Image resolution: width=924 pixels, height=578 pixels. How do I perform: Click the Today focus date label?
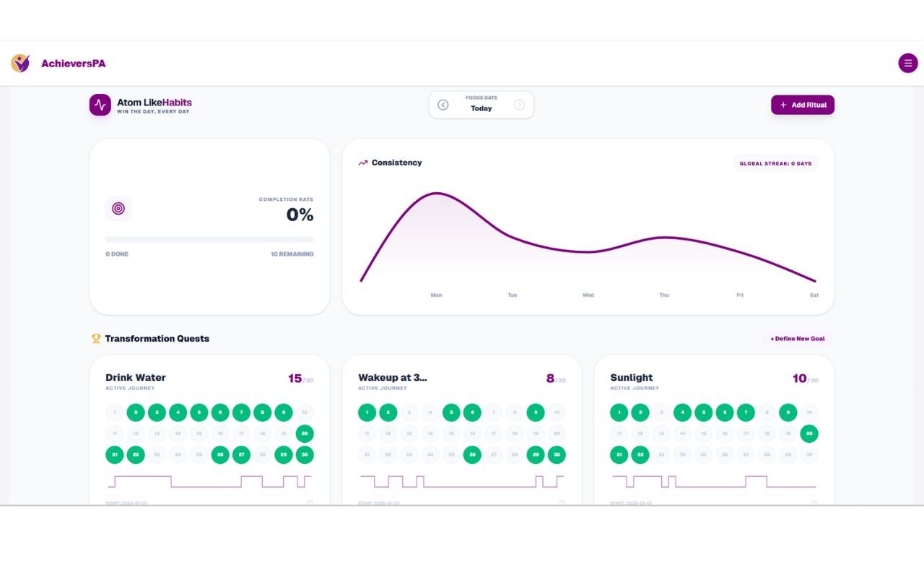481,108
